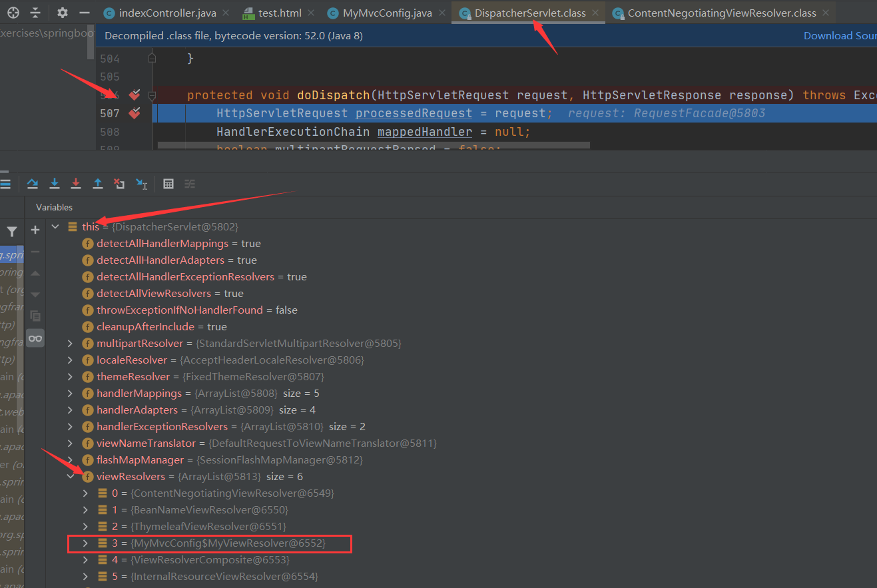The width and height of the screenshot is (877, 588).
Task: Select the DispatcherServlet.class tab
Action: pos(529,13)
